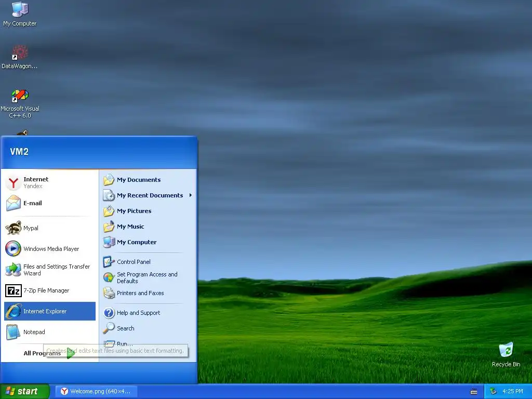Open My Documents folder
532x399 pixels.
[148, 180]
